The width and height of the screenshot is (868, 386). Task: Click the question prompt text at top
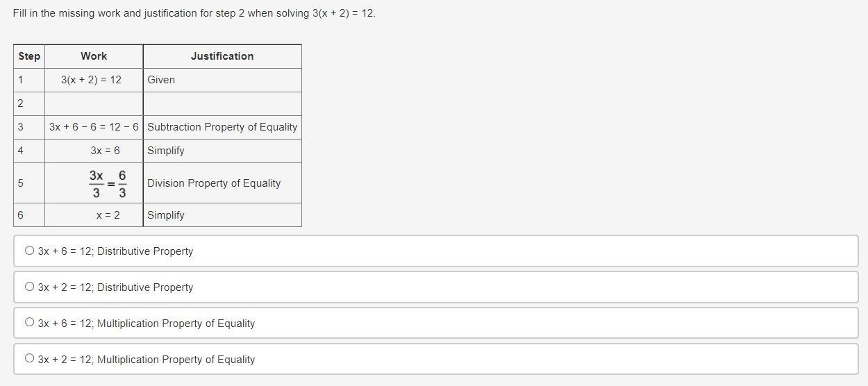tap(194, 13)
